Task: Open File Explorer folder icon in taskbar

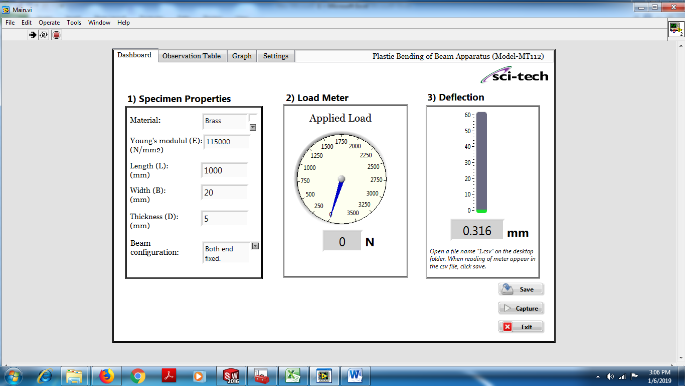Action: tap(74, 376)
